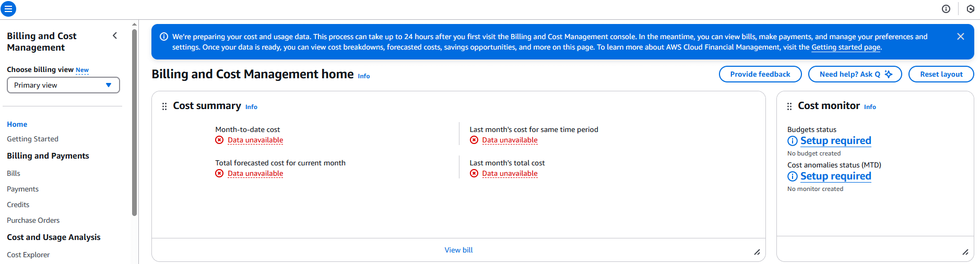980x264 pixels.
Task: Collapse the Billing and Cost Management sidebar
Action: tap(115, 35)
